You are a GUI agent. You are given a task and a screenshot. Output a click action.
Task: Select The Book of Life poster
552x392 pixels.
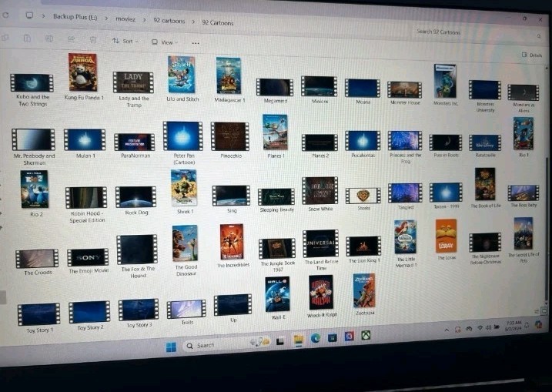tap(485, 184)
